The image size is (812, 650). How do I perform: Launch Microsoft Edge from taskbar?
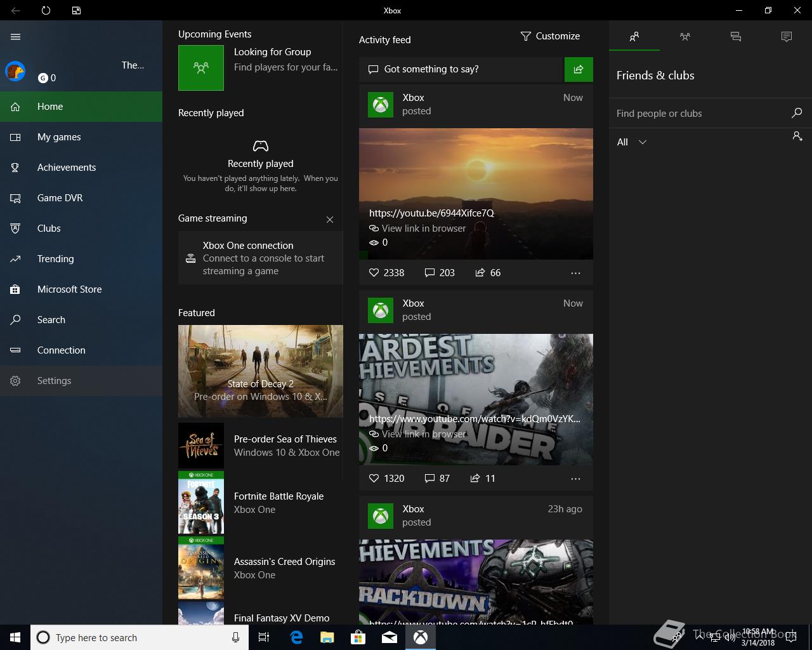(x=296, y=637)
